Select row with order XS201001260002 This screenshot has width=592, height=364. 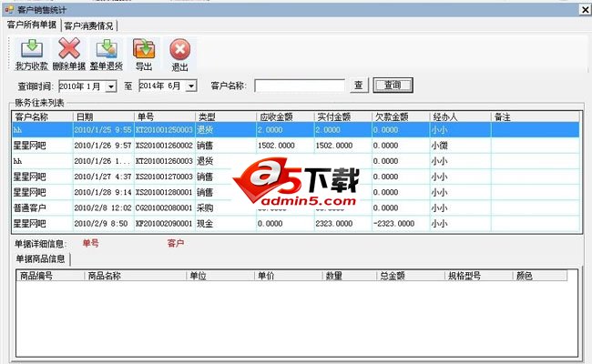pos(296,146)
